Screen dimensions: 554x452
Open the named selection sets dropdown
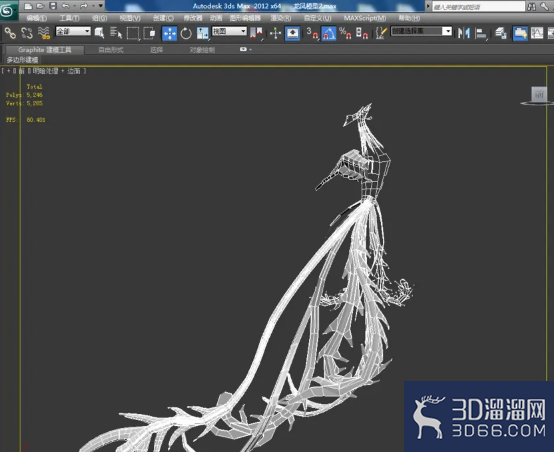(448, 31)
